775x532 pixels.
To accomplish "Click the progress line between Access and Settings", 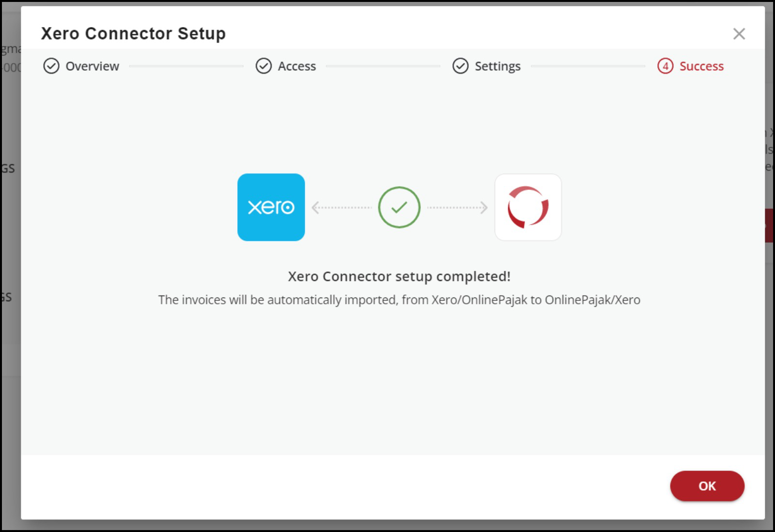I will point(383,66).
